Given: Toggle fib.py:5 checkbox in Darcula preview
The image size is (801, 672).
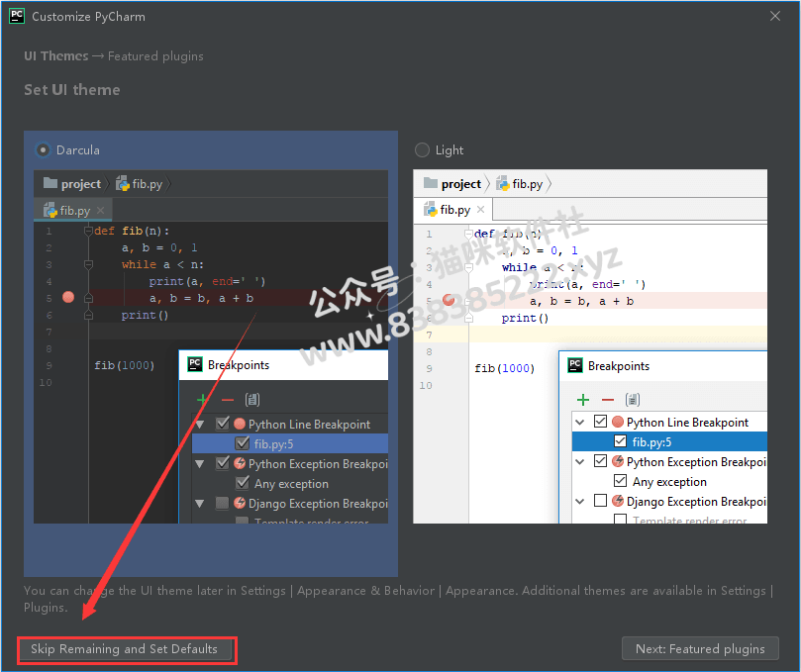Looking at the screenshot, I should (243, 443).
